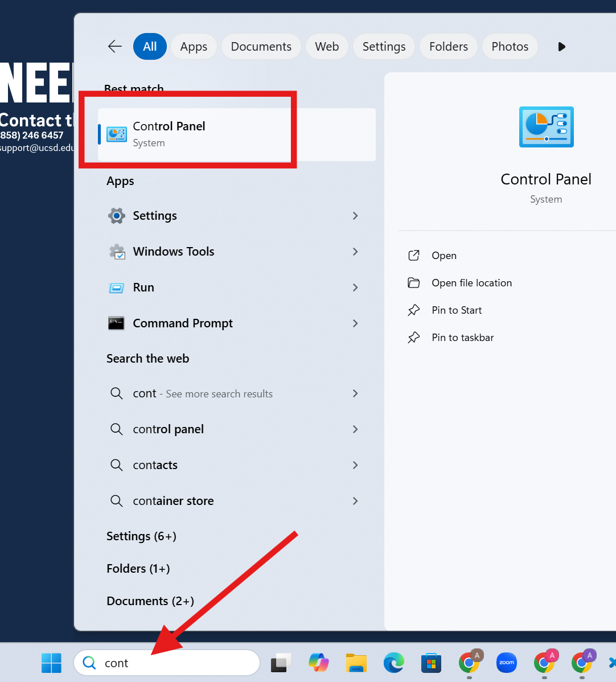Open the Zoom app from the taskbar
616x682 pixels.
coord(506,663)
